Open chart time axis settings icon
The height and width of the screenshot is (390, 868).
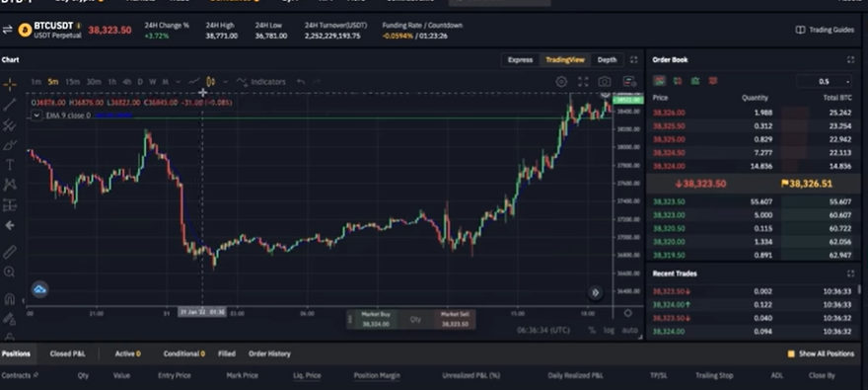point(627,313)
